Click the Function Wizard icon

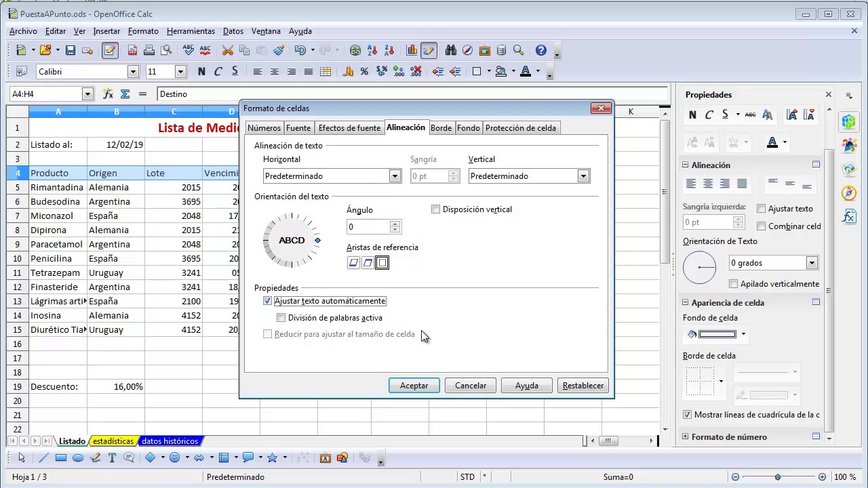(108, 94)
